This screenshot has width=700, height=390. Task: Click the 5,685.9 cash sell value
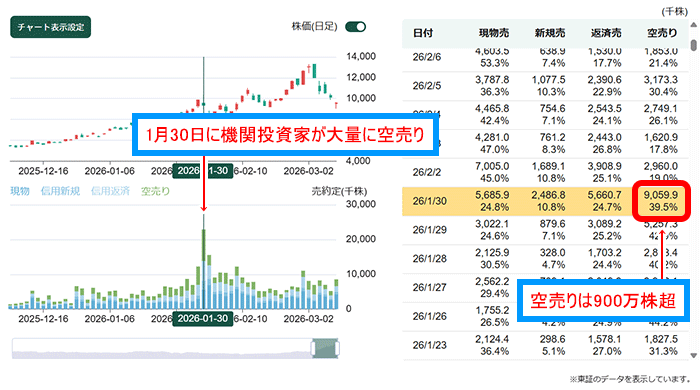492,195
